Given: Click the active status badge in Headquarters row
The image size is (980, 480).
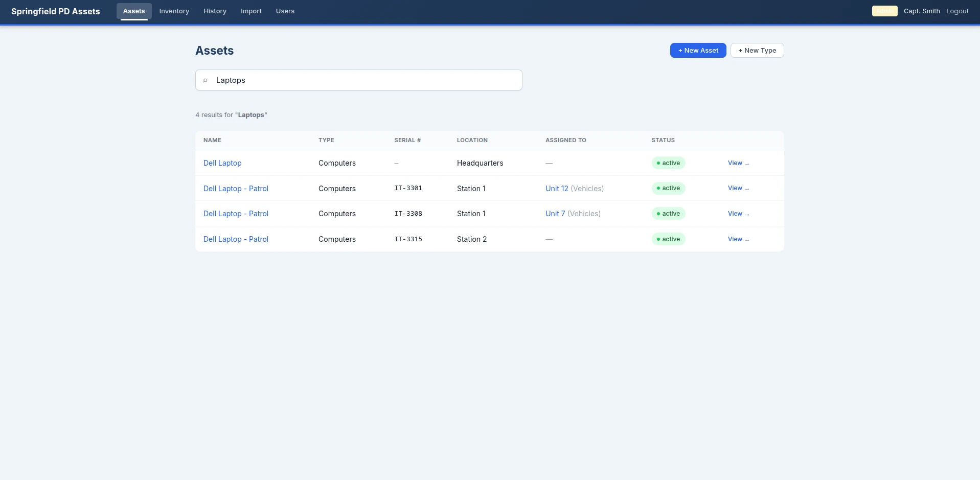Looking at the screenshot, I should click(x=668, y=163).
